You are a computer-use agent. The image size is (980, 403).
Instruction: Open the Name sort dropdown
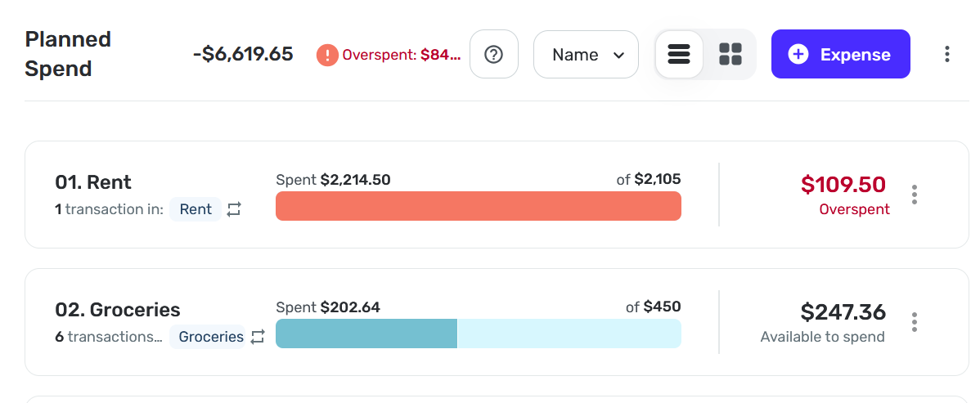point(586,55)
